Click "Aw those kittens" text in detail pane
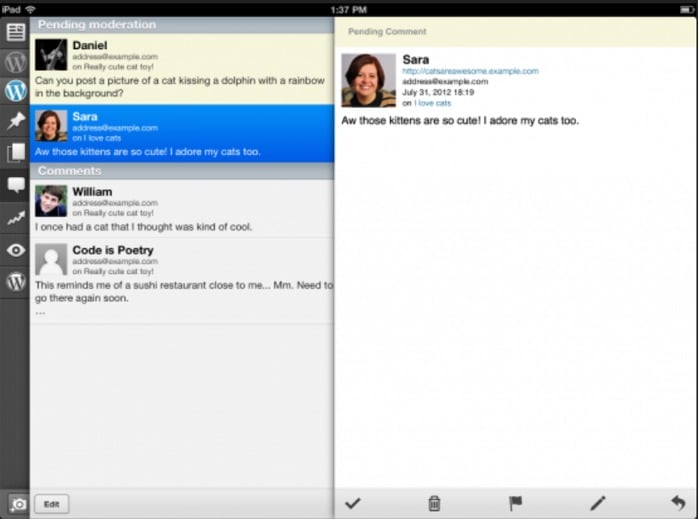 [x=460, y=121]
